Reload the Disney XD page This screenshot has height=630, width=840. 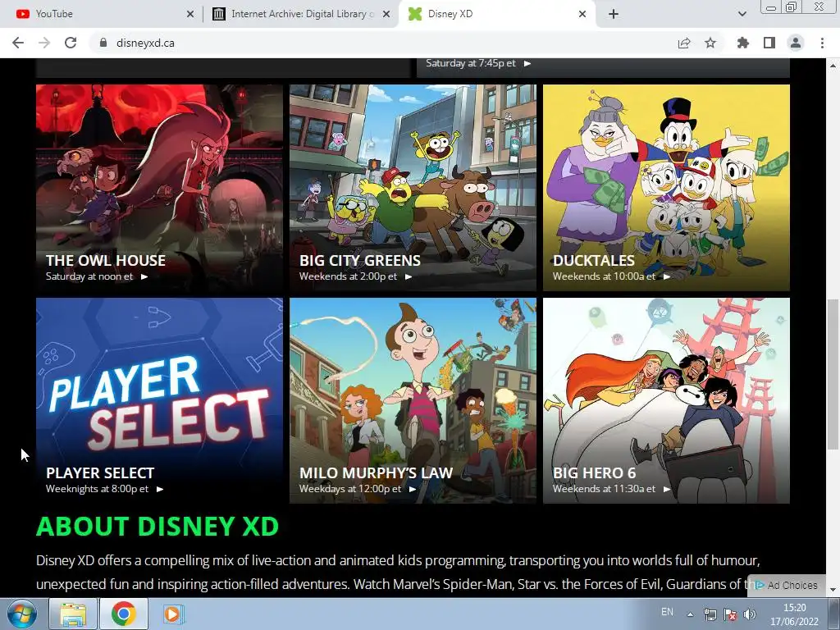[x=71, y=43]
